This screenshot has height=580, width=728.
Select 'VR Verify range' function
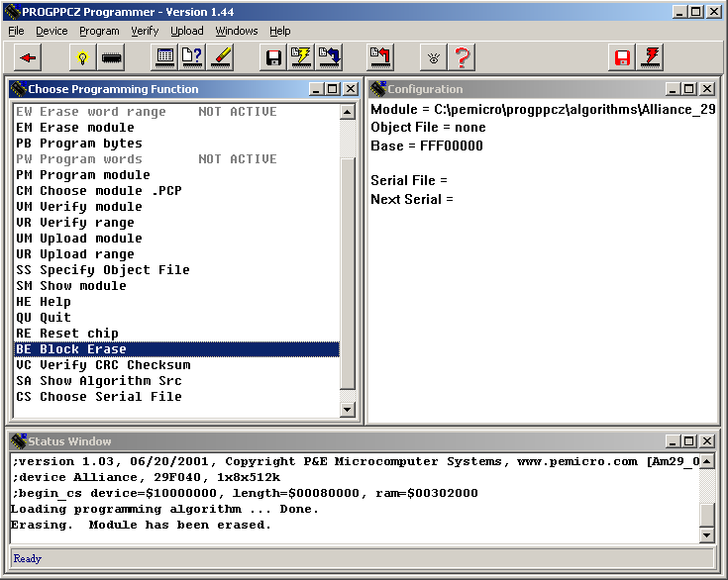tap(177, 223)
